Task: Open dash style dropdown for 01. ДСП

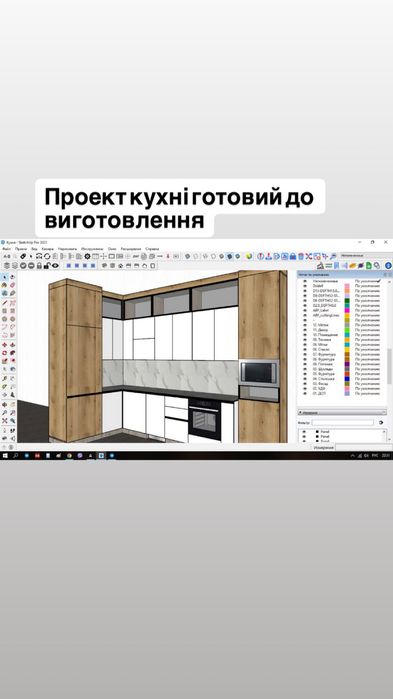Action: [x=368, y=394]
